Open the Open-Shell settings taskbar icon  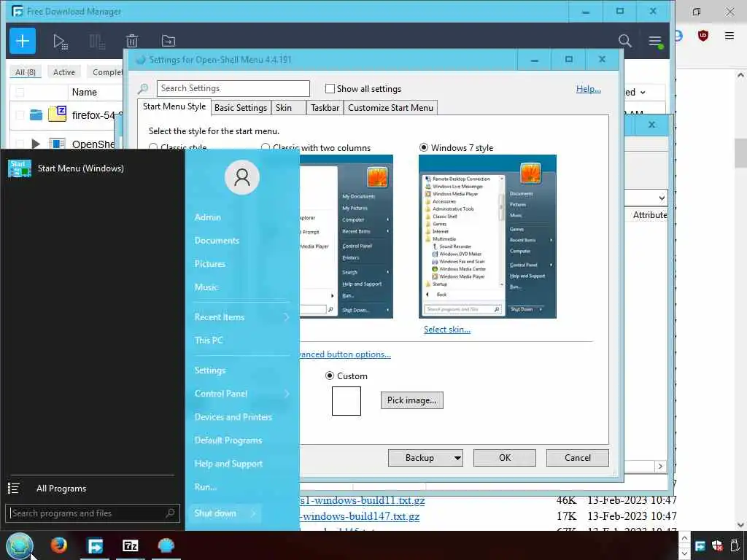[x=166, y=545]
